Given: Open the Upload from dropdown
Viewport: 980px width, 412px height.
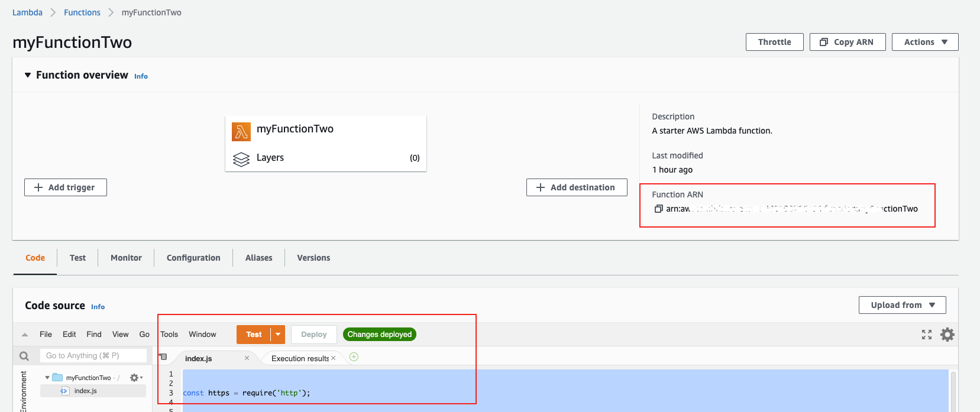Looking at the screenshot, I should coord(902,305).
